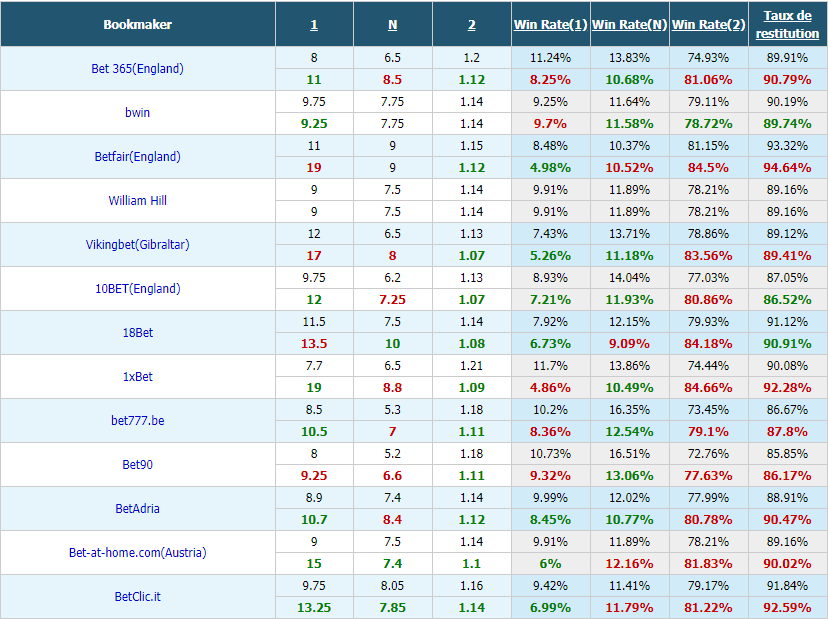Select bet777.be restitution value 87.8%
828x619 pixels.
[x=787, y=432]
